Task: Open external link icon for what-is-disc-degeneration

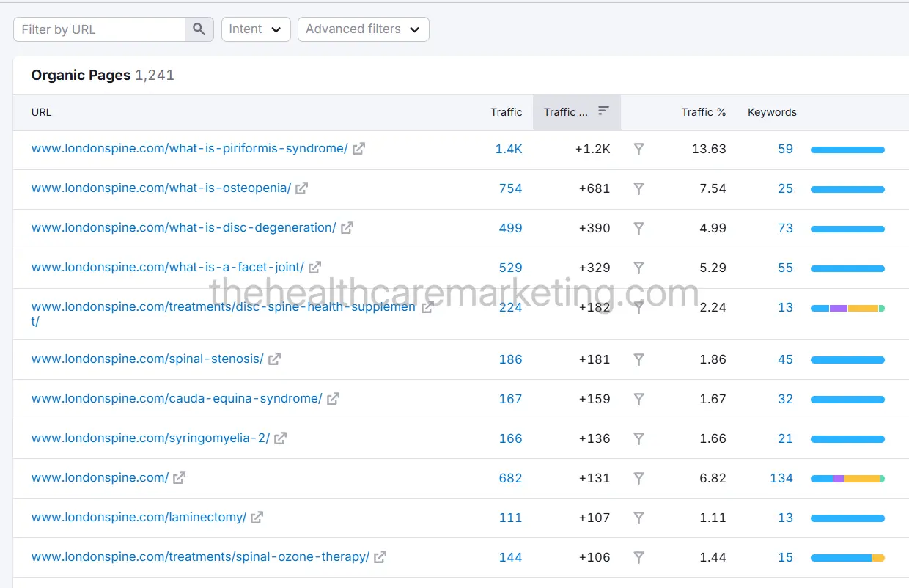Action: pyautogui.click(x=347, y=228)
